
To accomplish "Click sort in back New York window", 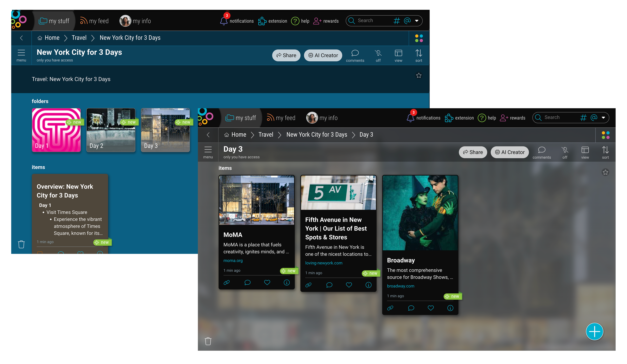I will (418, 56).
